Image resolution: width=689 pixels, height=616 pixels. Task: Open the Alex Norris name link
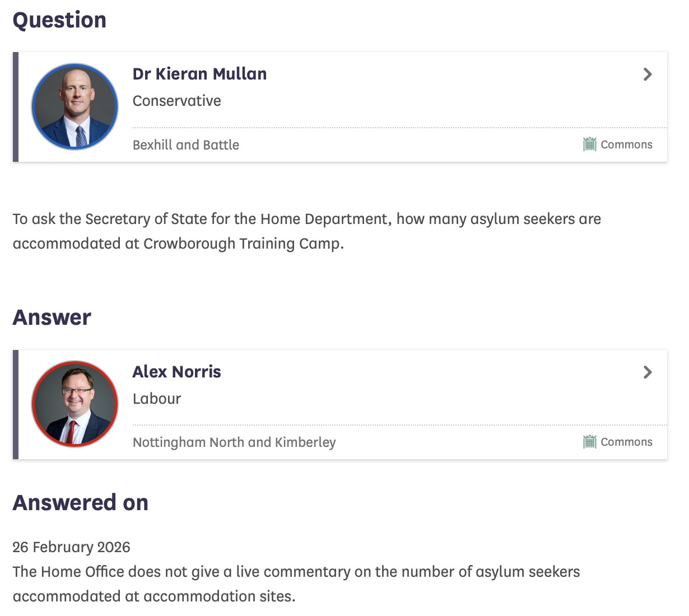[x=176, y=372]
